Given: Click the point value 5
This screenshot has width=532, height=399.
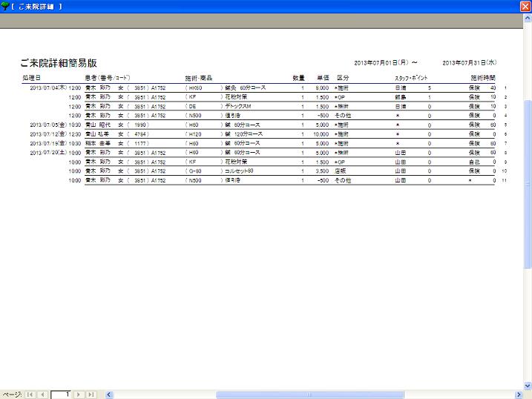Looking at the screenshot, I should tap(430, 88).
